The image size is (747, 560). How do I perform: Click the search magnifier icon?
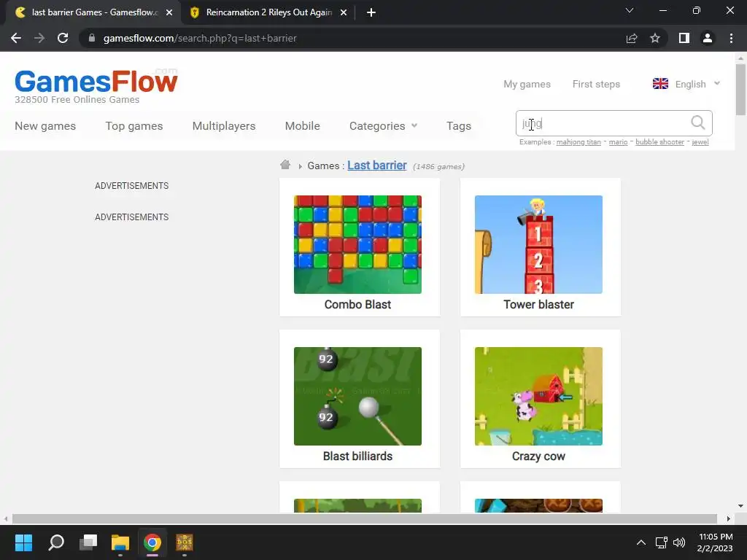point(698,122)
